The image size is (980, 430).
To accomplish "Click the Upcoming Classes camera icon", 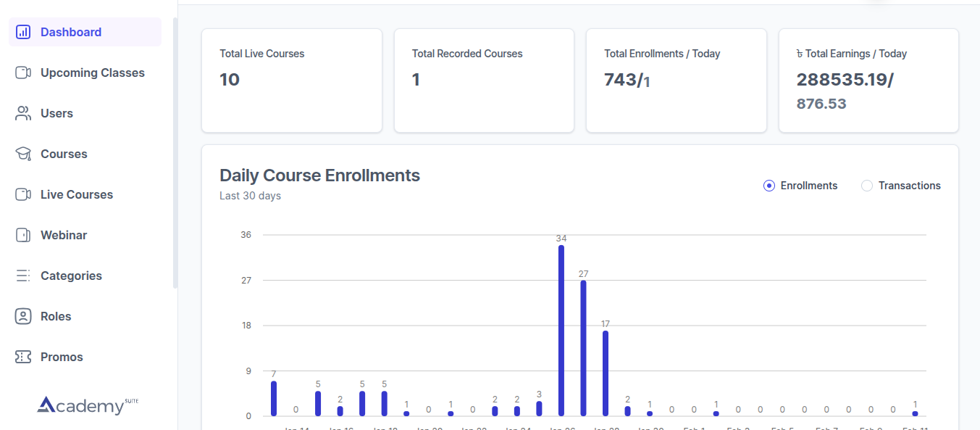I will pos(23,73).
